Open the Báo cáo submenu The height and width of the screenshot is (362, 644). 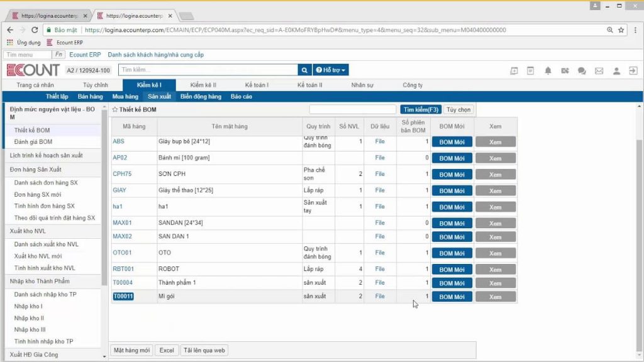(x=241, y=96)
